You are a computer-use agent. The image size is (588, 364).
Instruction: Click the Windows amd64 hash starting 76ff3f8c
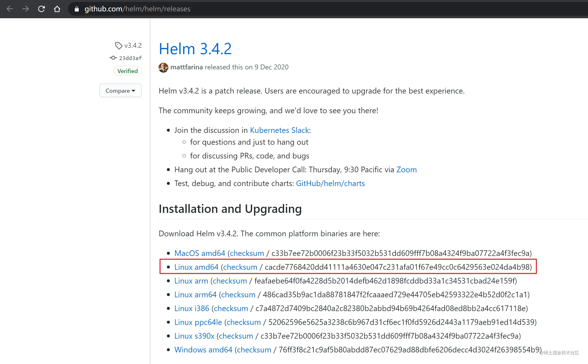[409, 350]
